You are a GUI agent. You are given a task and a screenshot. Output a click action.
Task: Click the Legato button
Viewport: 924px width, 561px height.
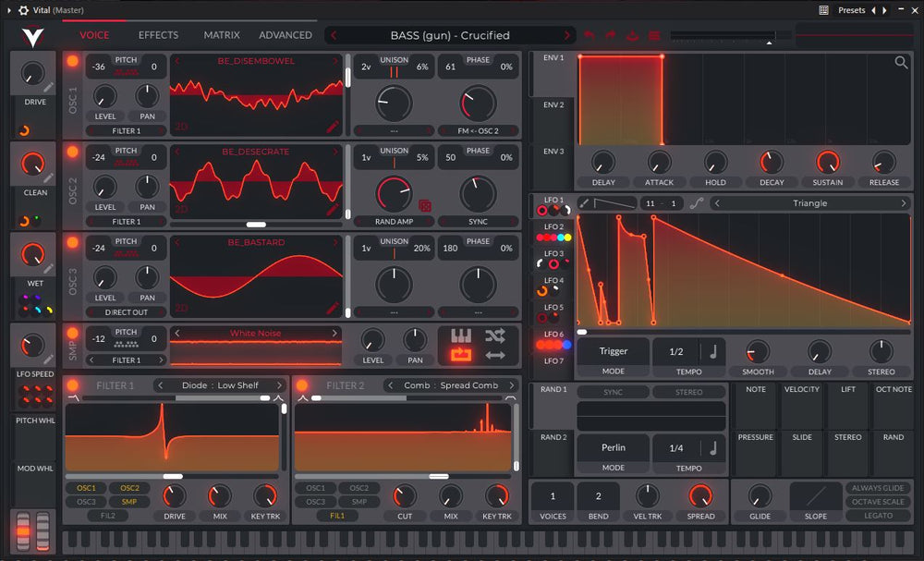coord(878,516)
